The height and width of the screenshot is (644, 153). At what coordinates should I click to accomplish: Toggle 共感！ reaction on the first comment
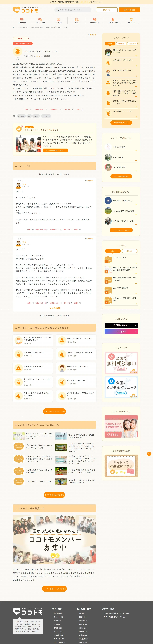point(30,229)
